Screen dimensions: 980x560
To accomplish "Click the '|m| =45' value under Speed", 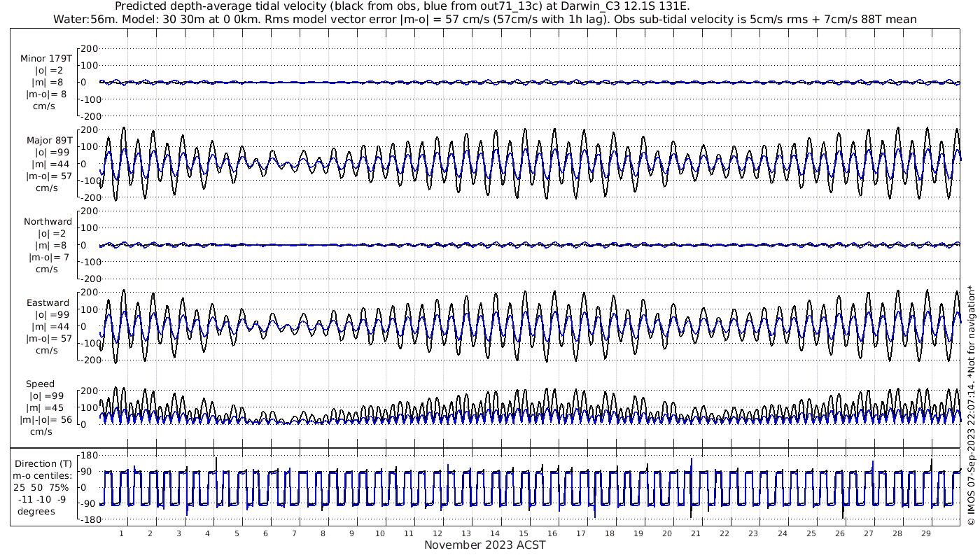I will click(x=47, y=408).
